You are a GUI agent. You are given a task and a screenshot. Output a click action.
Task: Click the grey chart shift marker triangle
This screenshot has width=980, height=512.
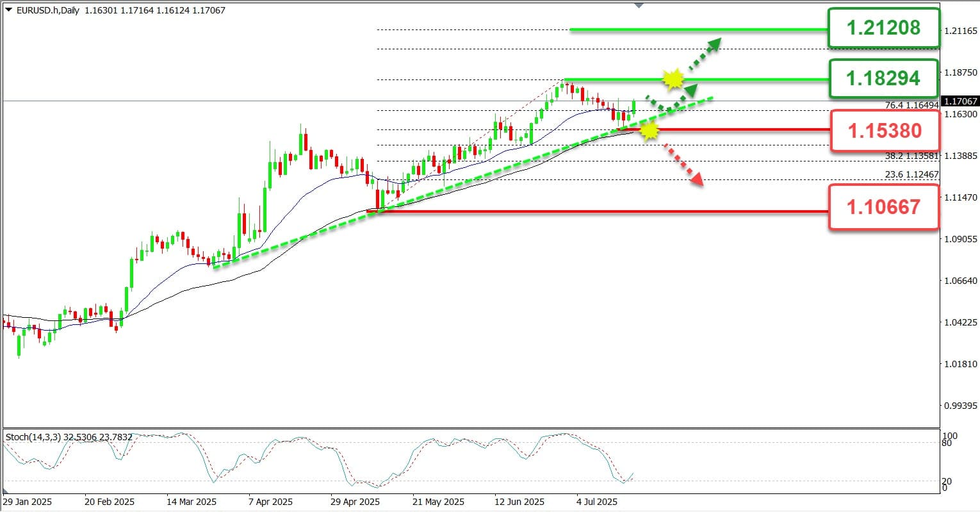[x=638, y=6]
